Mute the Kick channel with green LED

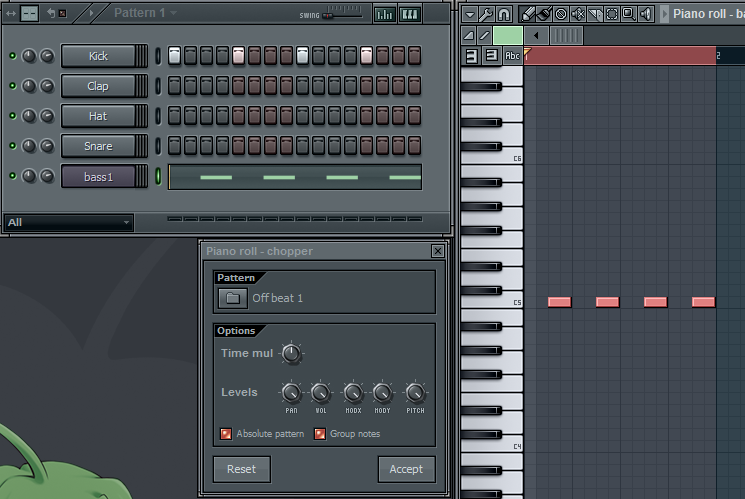[12, 56]
